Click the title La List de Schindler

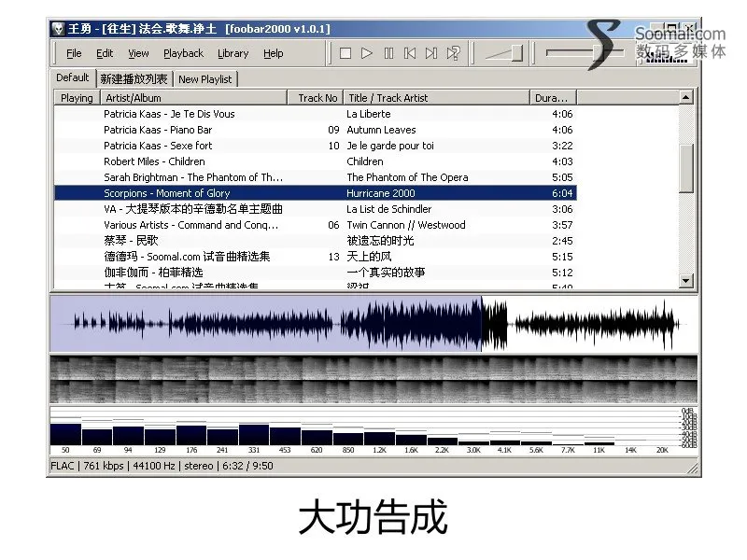(388, 209)
